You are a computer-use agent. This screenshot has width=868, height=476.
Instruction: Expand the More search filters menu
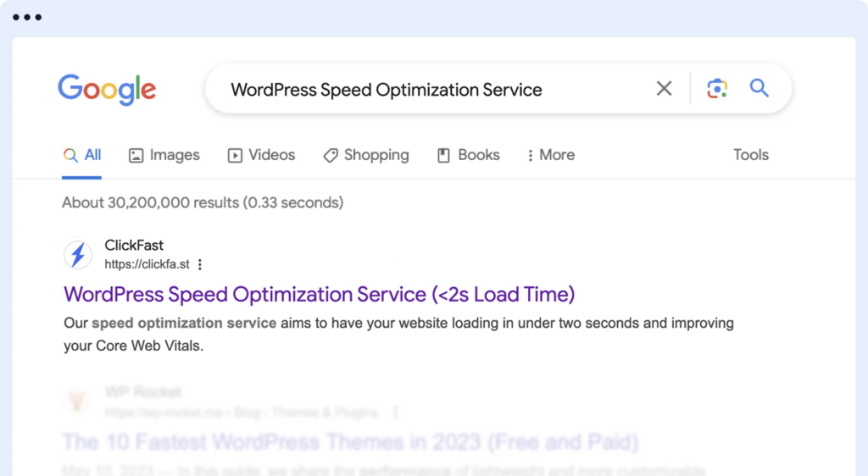pos(550,155)
